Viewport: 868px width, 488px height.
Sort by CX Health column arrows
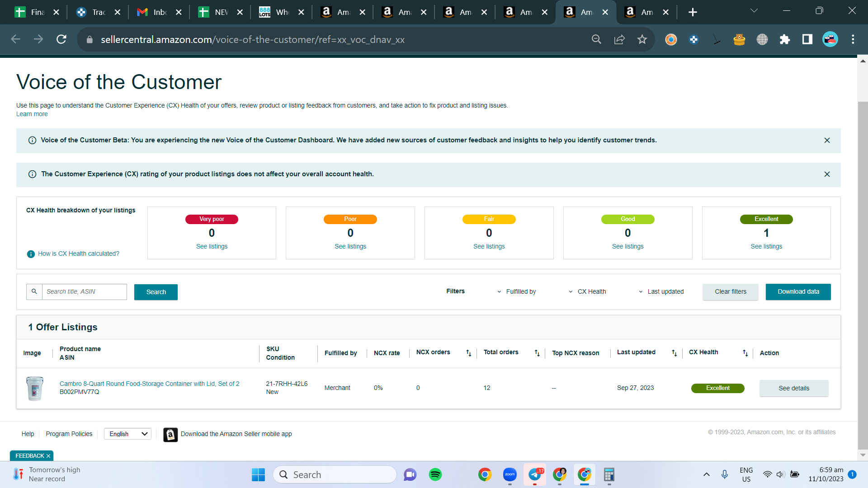(x=745, y=353)
